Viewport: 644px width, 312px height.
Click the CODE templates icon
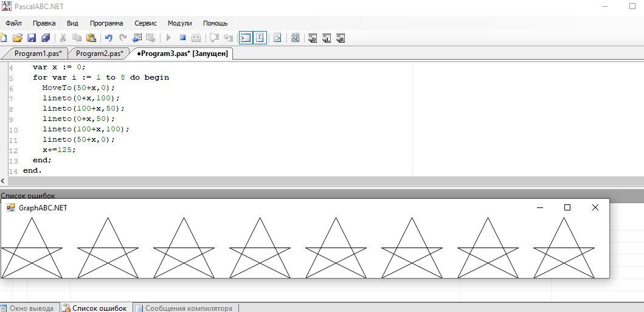[x=295, y=38]
